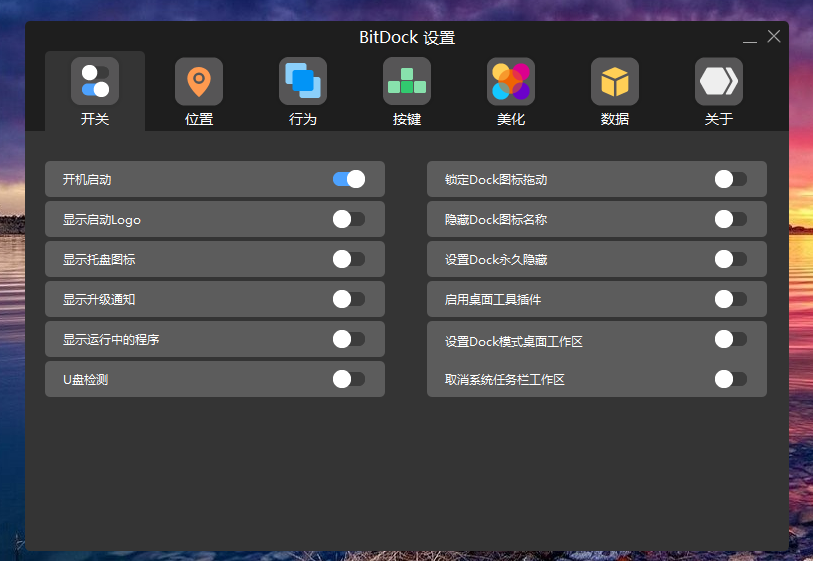Image resolution: width=813 pixels, height=561 pixels.
Task: Open the 数据 data cube icon
Action: [x=614, y=81]
